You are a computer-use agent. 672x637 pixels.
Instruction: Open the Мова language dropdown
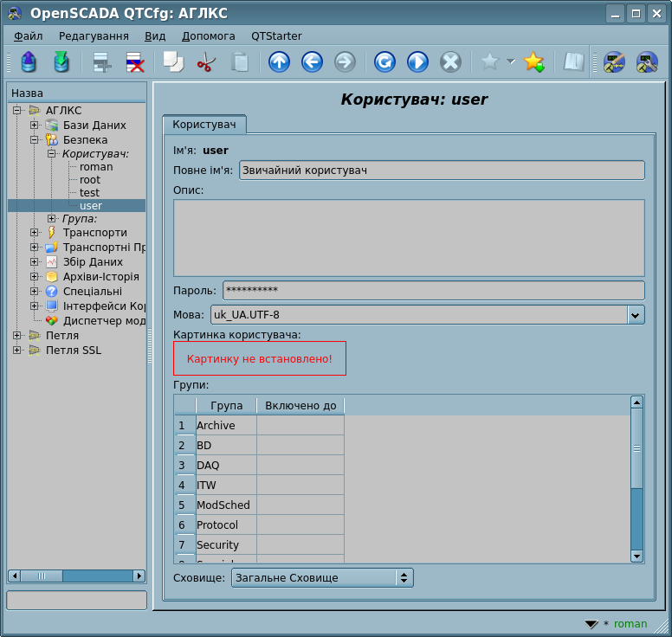[x=636, y=315]
